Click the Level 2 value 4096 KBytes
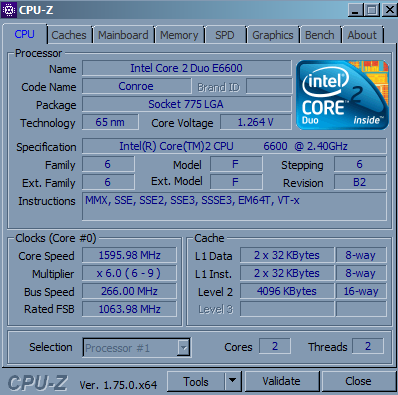Image resolution: width=398 pixels, height=395 pixels. click(x=287, y=291)
